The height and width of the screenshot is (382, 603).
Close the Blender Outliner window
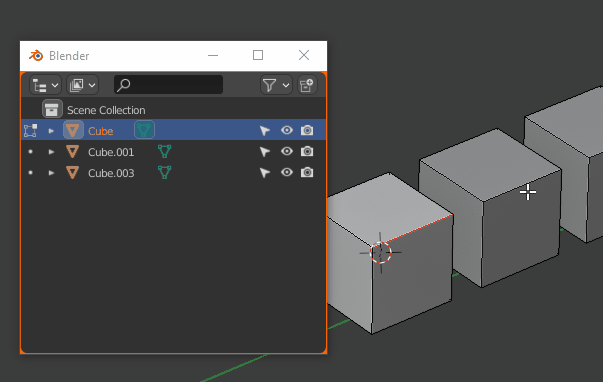[304, 56]
